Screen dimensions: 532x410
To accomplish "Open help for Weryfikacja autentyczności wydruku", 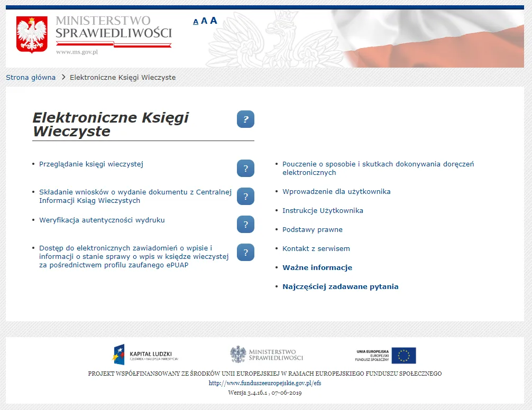I will click(x=245, y=225).
